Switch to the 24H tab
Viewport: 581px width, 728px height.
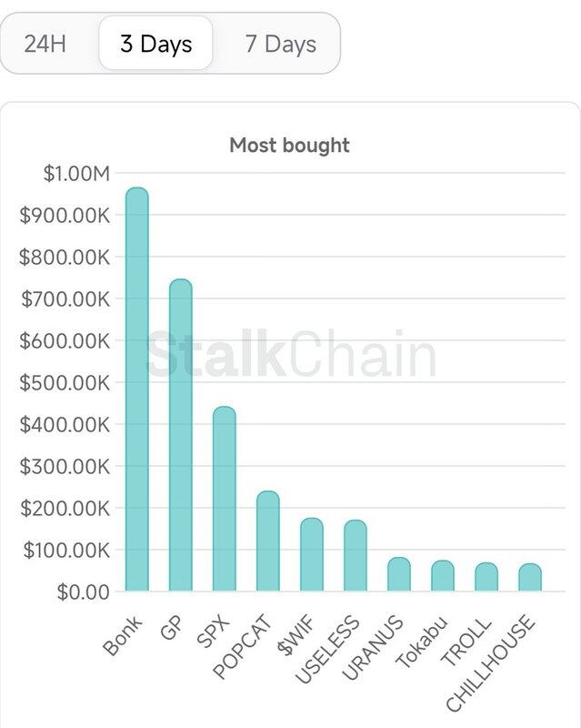click(x=45, y=44)
